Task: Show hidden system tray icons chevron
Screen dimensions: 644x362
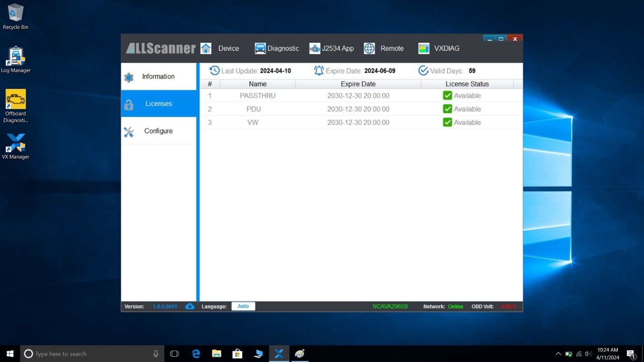Action: [558, 354]
